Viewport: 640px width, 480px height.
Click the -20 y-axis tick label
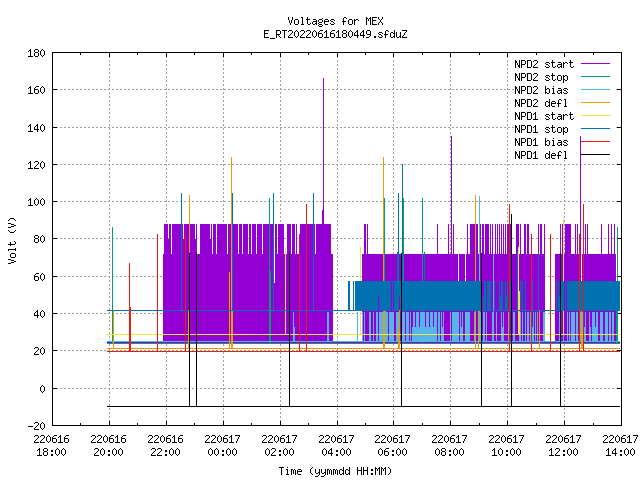[x=36, y=426]
